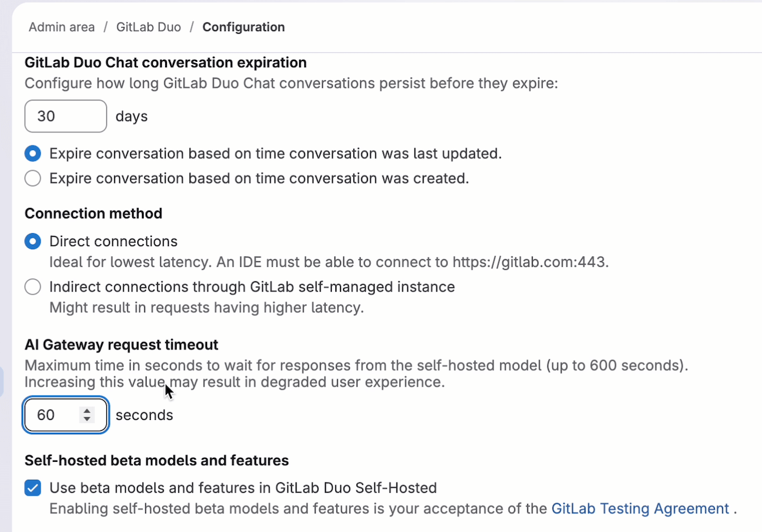Select expire conversation based on last updated
This screenshot has width=762, height=532.
tap(32, 153)
